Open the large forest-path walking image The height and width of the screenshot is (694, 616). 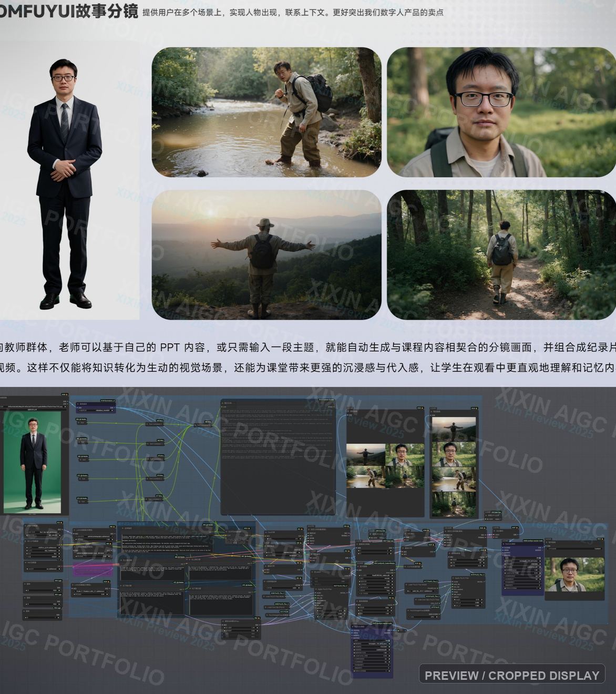click(x=501, y=254)
